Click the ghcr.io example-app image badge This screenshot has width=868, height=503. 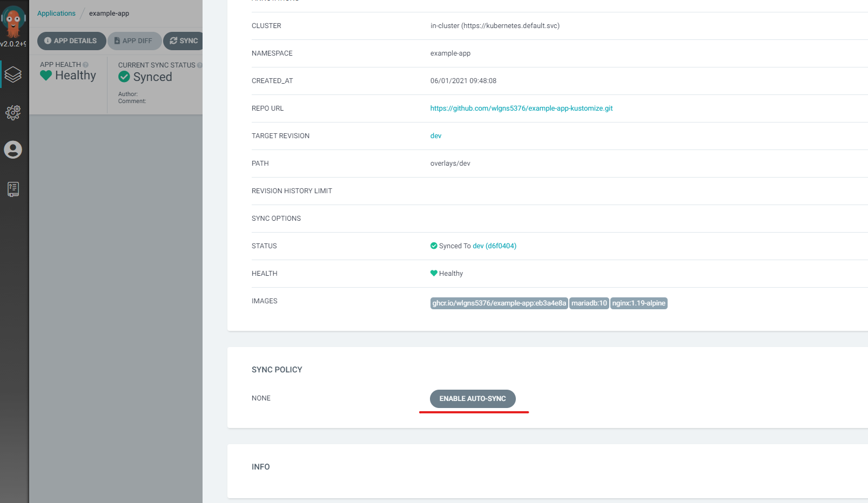(x=498, y=303)
